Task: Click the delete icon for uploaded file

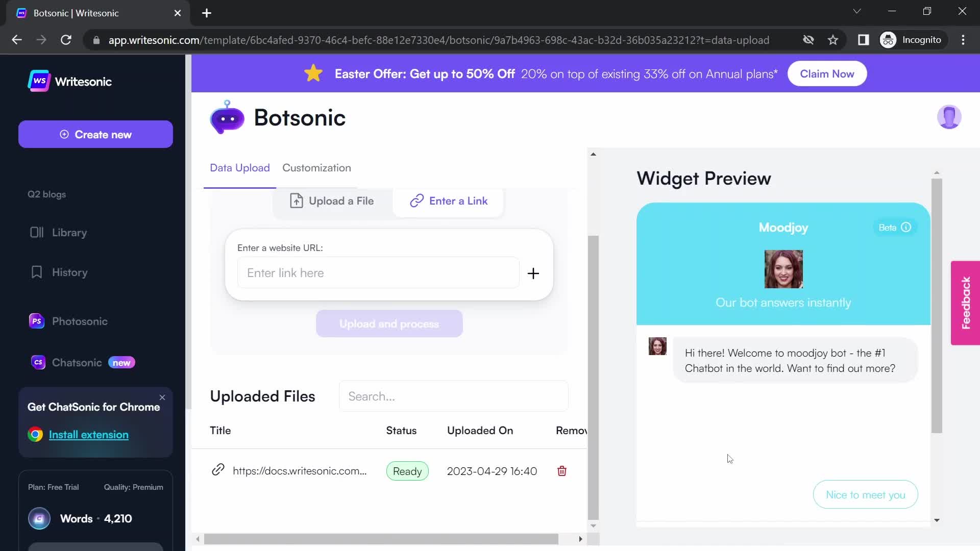Action: [x=561, y=470]
